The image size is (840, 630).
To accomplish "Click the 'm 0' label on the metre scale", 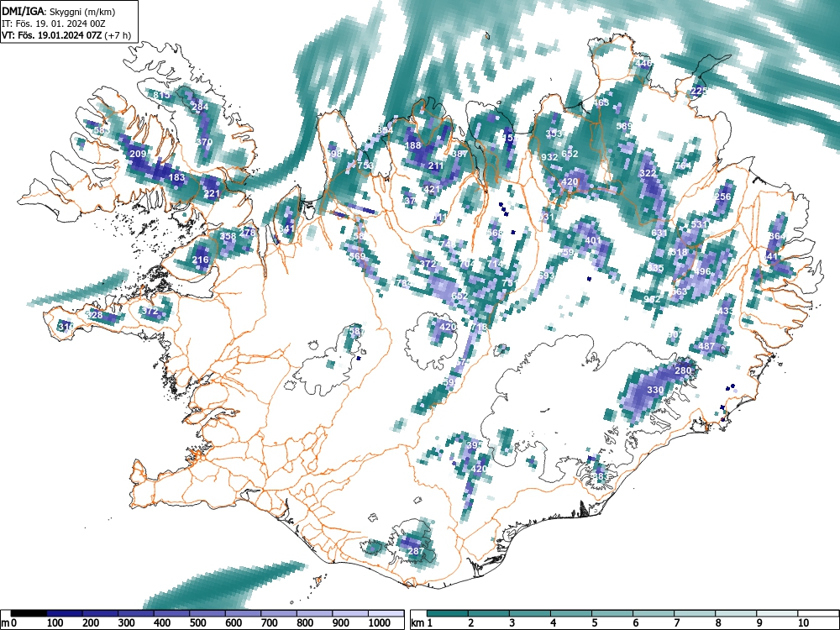I will tap(8, 623).
